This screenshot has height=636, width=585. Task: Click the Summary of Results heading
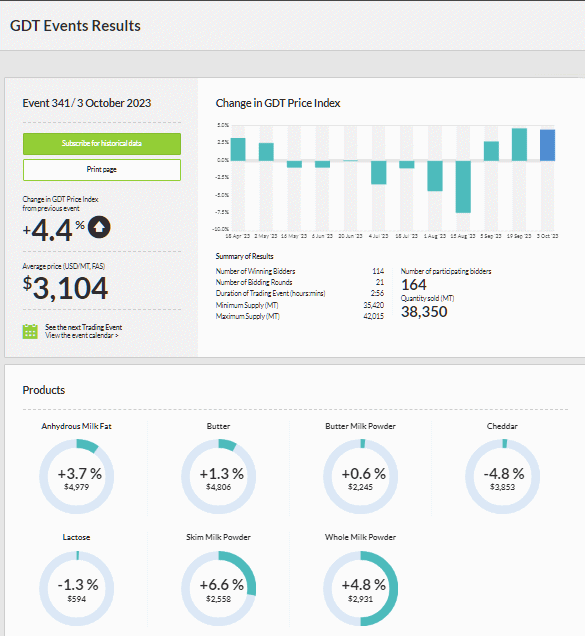click(x=244, y=256)
